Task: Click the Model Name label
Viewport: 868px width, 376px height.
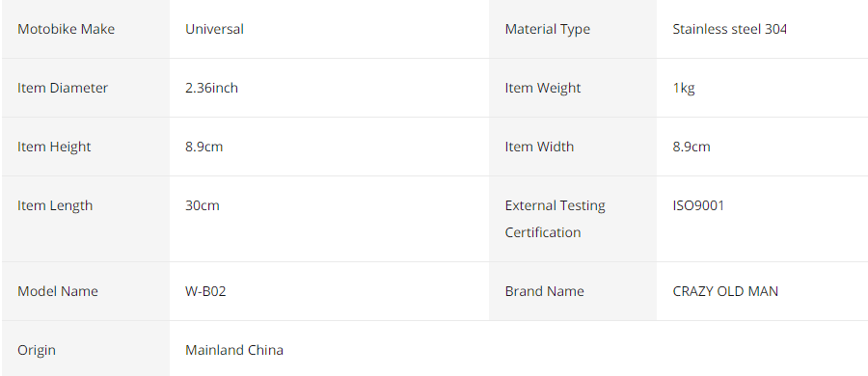Action: pos(58,291)
